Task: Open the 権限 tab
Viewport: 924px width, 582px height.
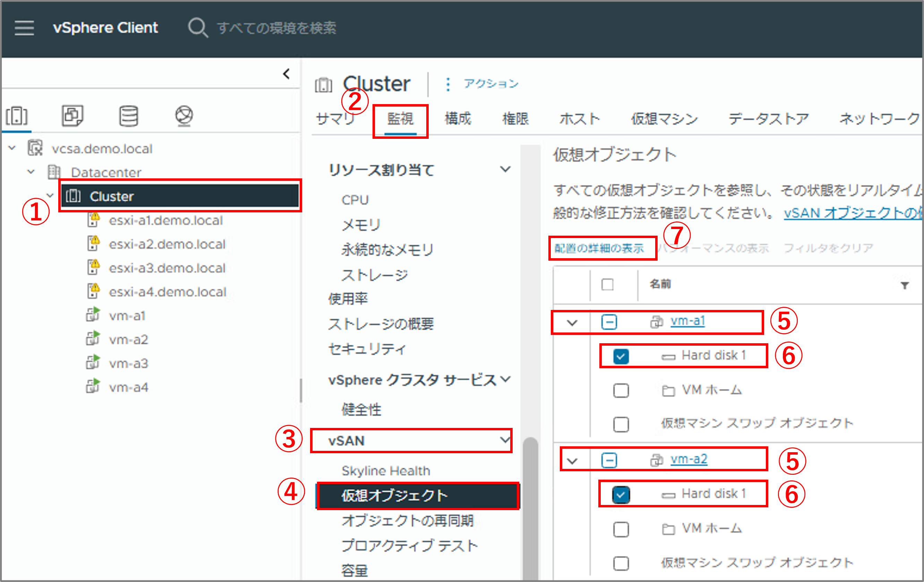Action: tap(515, 118)
